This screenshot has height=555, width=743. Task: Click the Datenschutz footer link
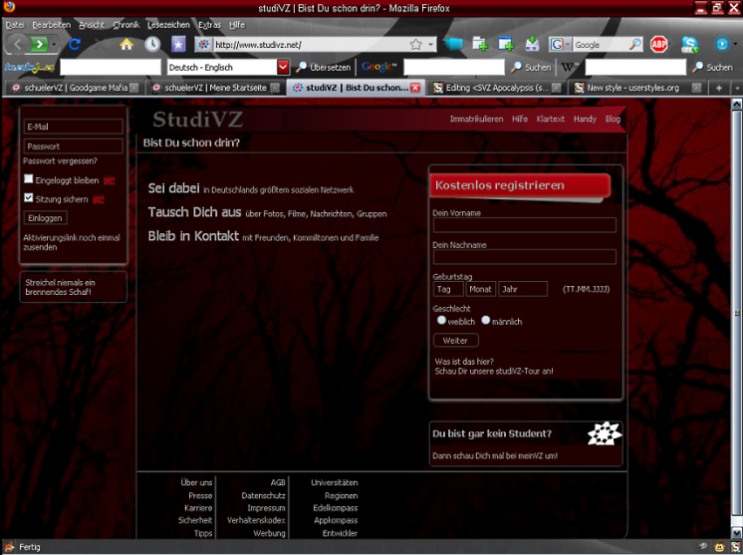pyautogui.click(x=263, y=495)
